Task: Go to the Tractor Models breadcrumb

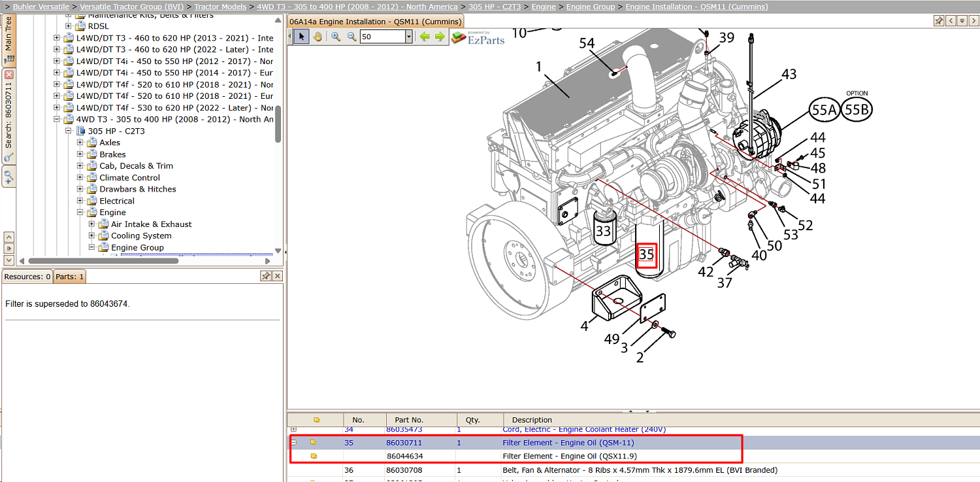Action: [220, 7]
